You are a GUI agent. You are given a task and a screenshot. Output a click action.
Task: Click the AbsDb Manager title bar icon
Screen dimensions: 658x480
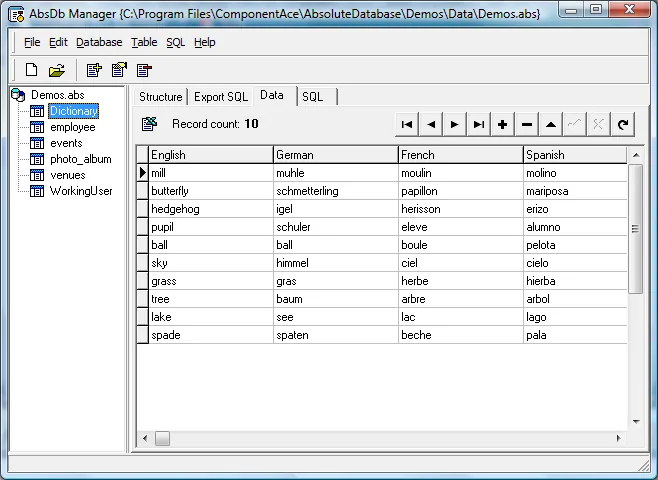pyautogui.click(x=16, y=14)
